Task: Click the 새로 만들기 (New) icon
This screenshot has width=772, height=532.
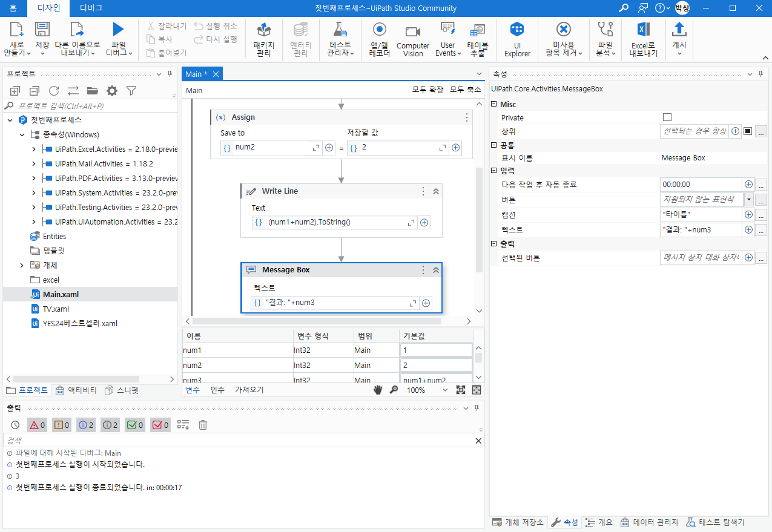Action: [x=17, y=30]
